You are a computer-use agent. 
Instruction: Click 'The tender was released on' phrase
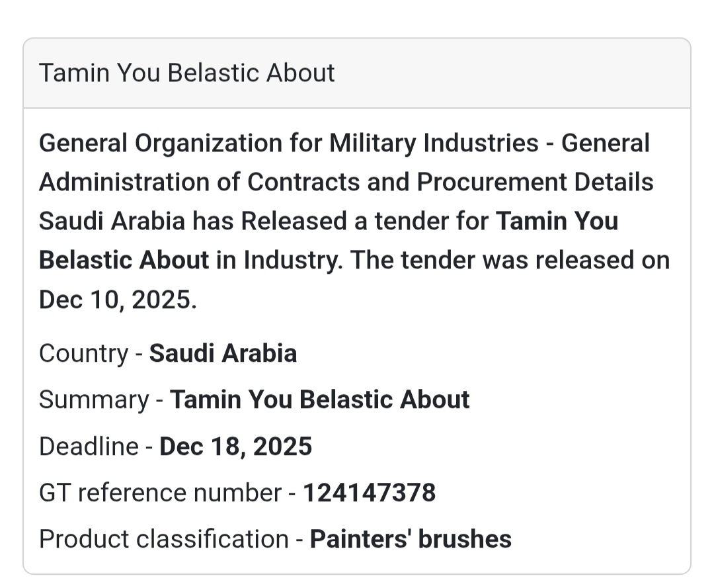(x=510, y=261)
